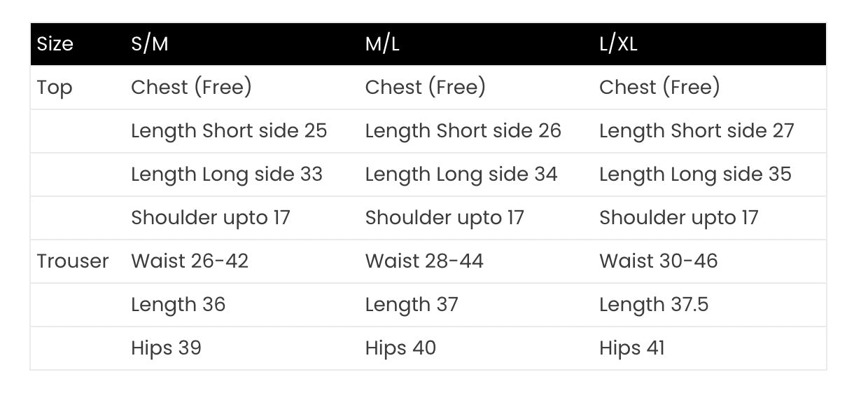Click Hips 39 cell
868x398 pixels.
(x=166, y=348)
